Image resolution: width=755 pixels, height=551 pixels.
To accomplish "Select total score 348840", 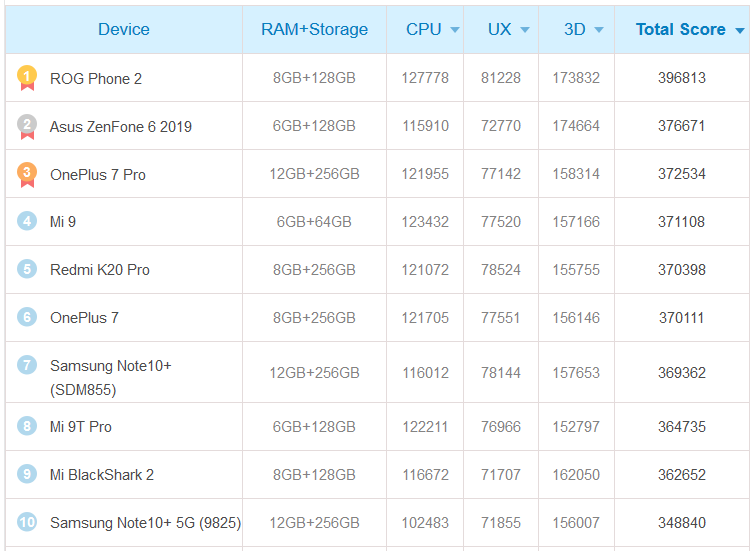I will (x=682, y=523).
